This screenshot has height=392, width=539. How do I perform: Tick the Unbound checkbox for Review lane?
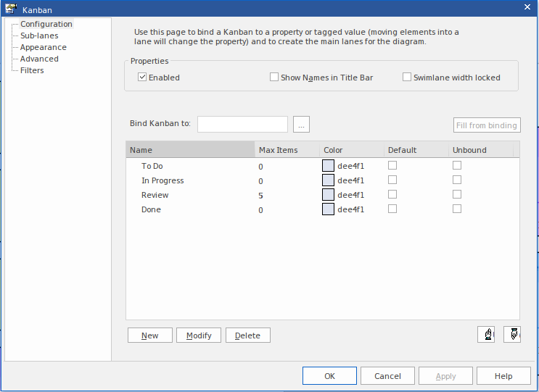click(457, 195)
